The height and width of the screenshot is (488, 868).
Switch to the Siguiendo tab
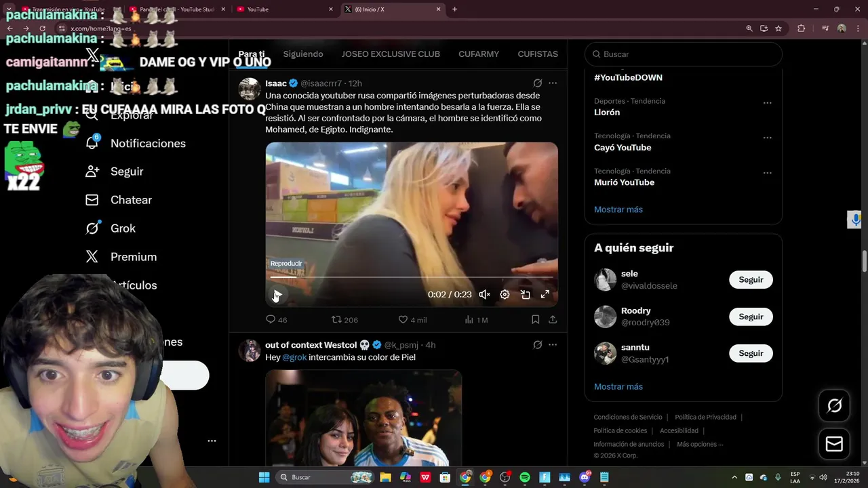click(303, 54)
